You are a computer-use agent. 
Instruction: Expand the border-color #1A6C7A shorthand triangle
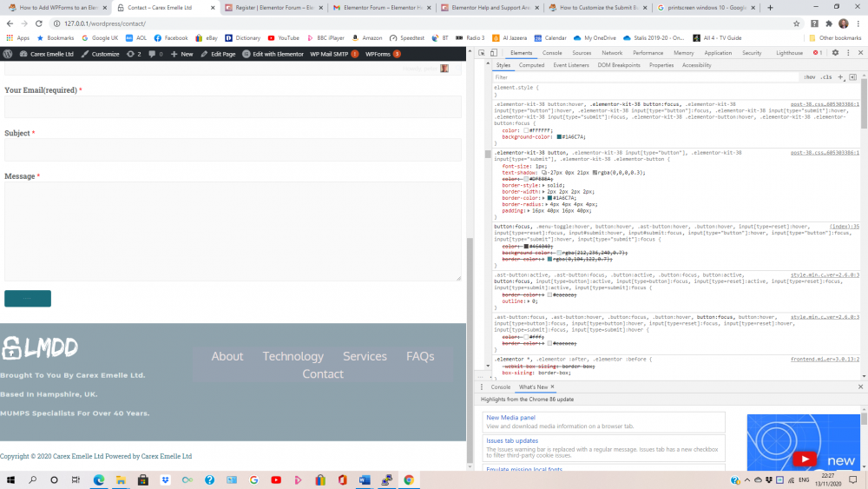[x=544, y=198]
